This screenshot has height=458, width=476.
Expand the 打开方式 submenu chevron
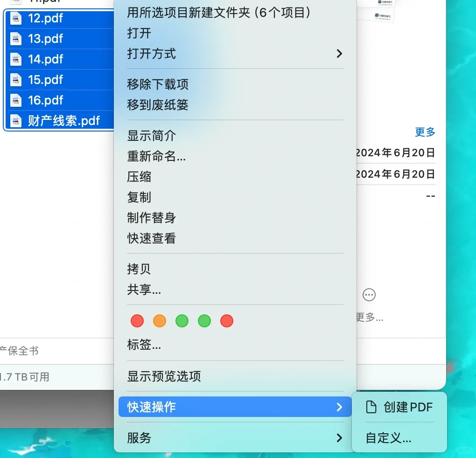[x=339, y=54]
